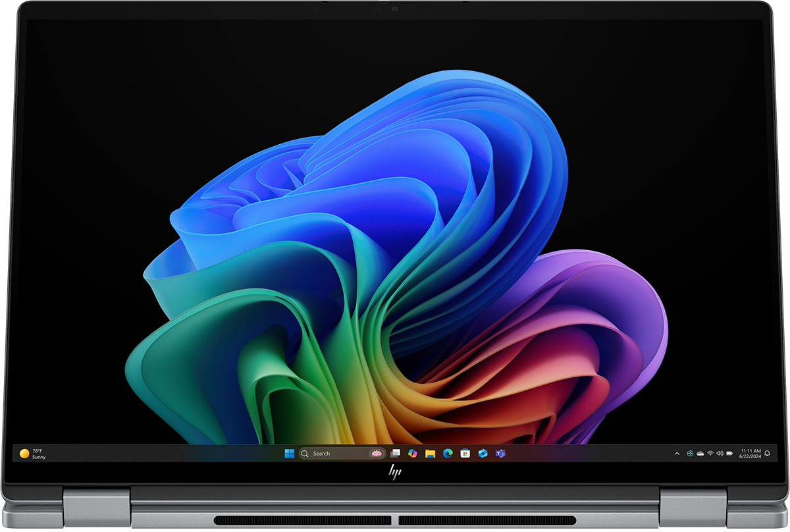Click the blue hexagon system tray icon
The image size is (790, 532).
point(690,453)
